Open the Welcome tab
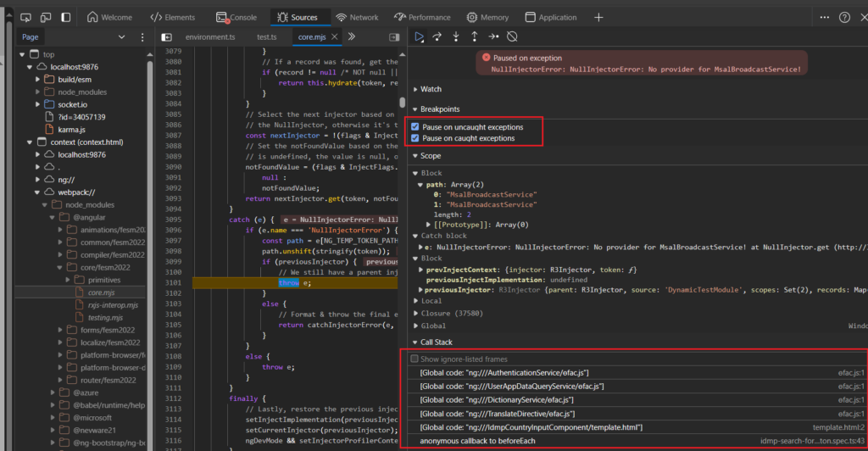Image resolution: width=868 pixels, height=451 pixels. [x=109, y=17]
